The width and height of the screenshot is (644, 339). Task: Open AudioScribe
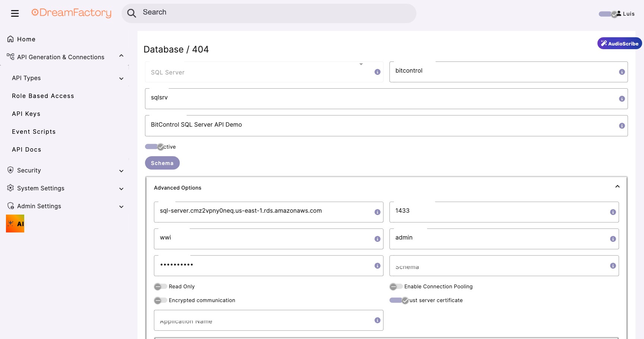click(619, 43)
